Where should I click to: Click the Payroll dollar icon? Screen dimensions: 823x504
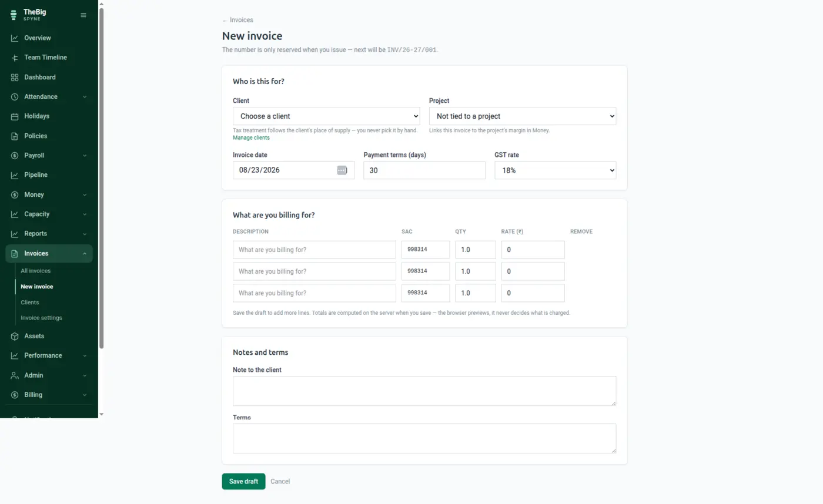[x=15, y=156]
